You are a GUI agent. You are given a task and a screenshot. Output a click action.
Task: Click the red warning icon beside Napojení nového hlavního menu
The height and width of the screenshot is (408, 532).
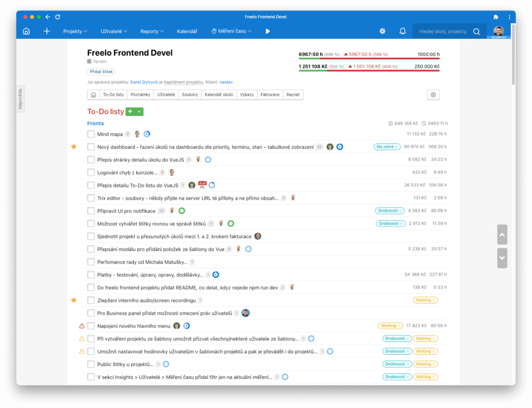coord(82,326)
